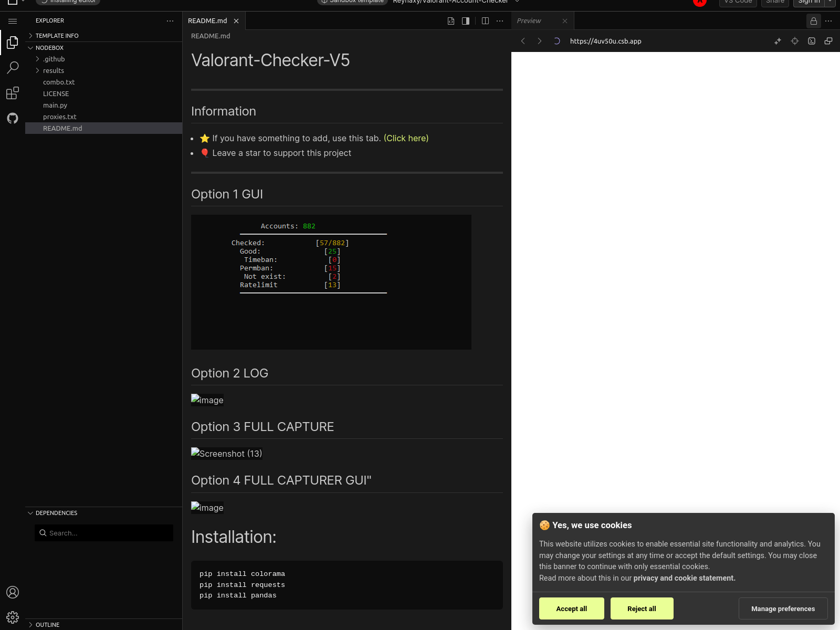Screen dimensions: 840x630
Task: Open the Manage gear icon
Action: pyautogui.click(x=13, y=617)
